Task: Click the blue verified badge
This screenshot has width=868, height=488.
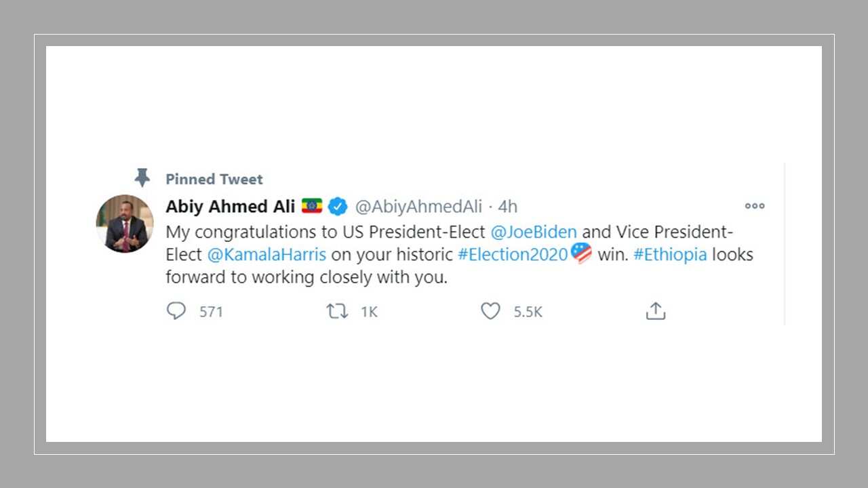Action: (338, 206)
